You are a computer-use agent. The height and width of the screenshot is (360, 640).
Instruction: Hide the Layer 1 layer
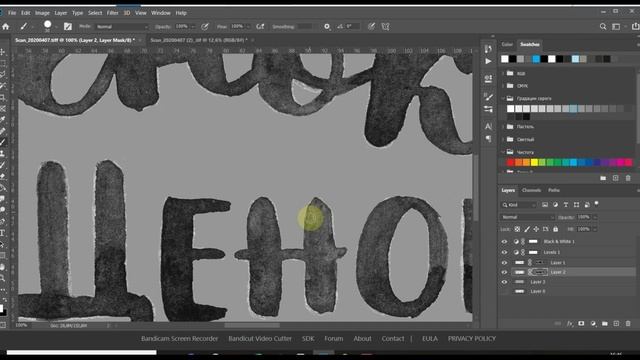coord(504,263)
